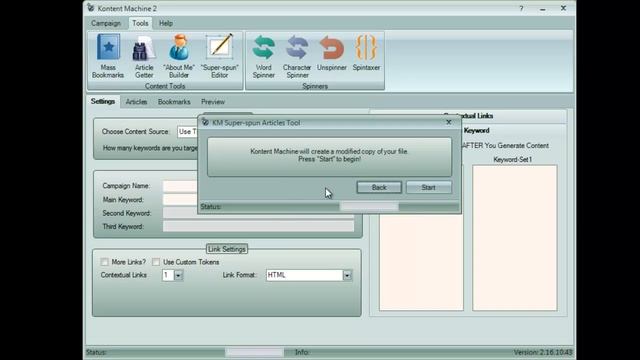This screenshot has width=640, height=360.
Task: Open the Link Format HTML dropdown
Action: (x=347, y=276)
